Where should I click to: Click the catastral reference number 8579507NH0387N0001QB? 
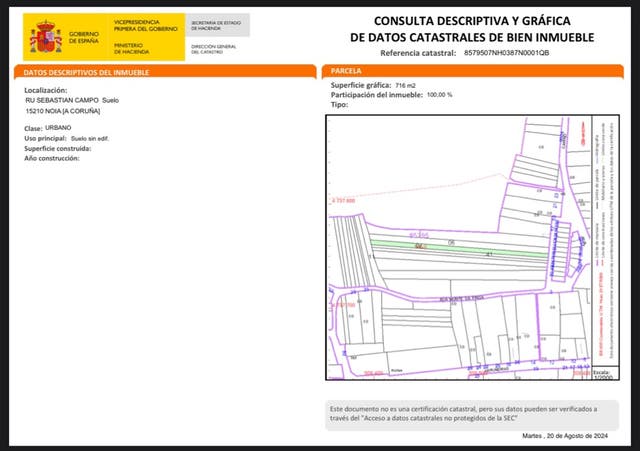click(507, 52)
